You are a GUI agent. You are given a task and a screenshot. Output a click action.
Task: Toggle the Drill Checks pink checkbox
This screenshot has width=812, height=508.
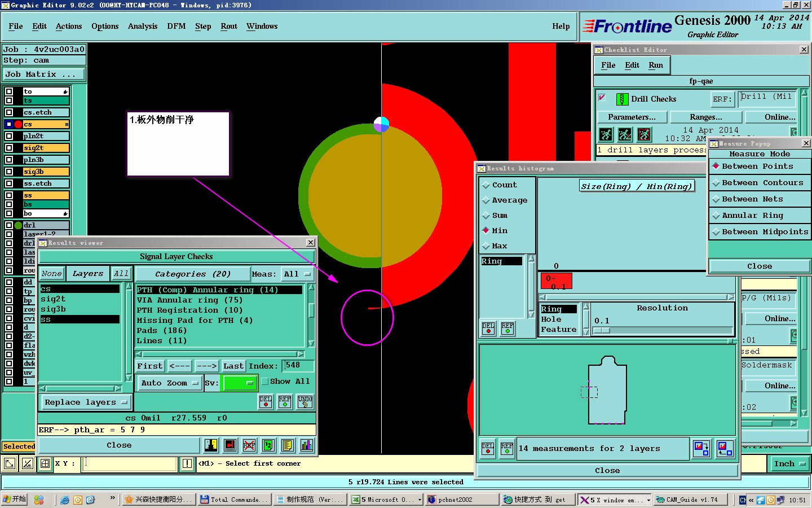tap(602, 98)
